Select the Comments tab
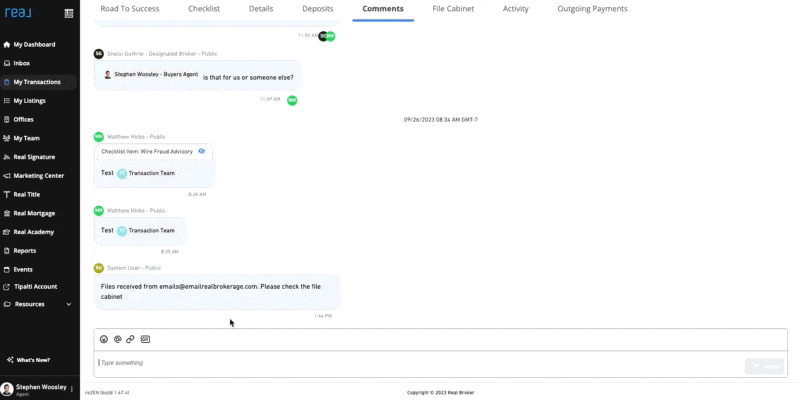This screenshot has height=400, width=800. pyautogui.click(x=383, y=9)
